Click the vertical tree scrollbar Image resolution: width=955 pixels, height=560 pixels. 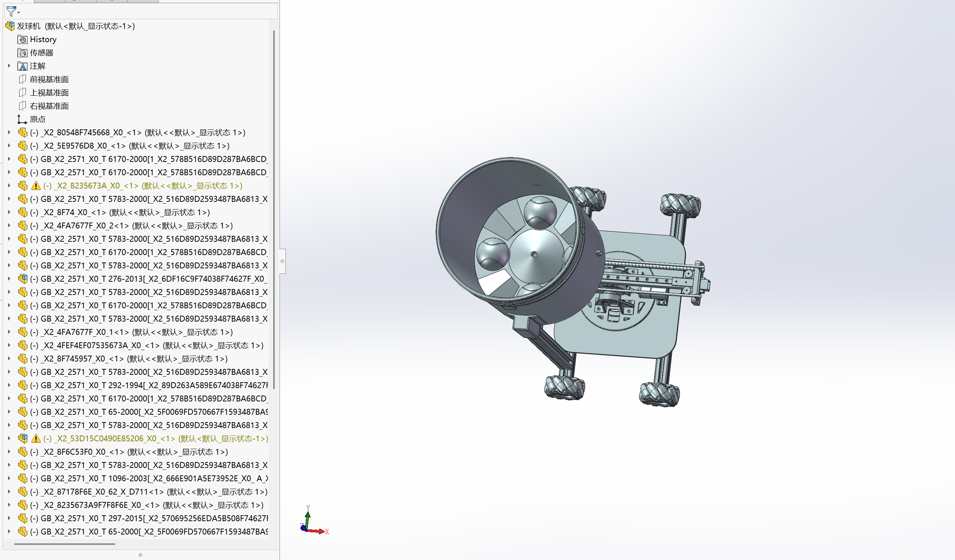click(x=274, y=208)
